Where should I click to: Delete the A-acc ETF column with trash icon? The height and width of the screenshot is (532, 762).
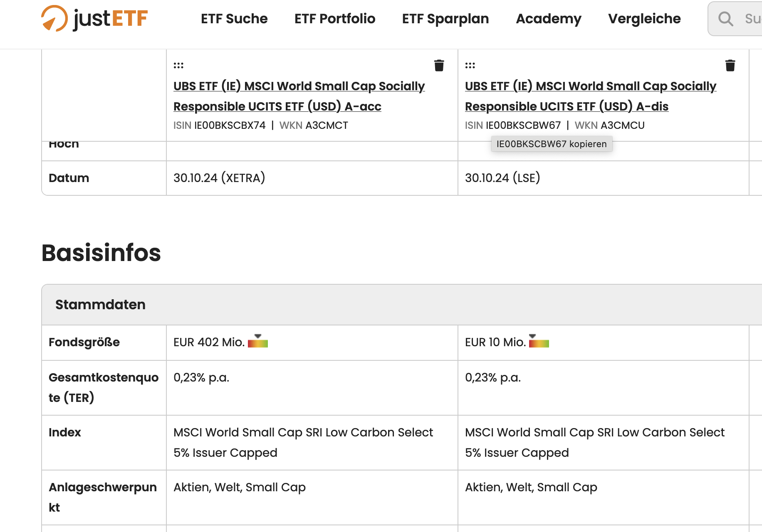coord(439,66)
